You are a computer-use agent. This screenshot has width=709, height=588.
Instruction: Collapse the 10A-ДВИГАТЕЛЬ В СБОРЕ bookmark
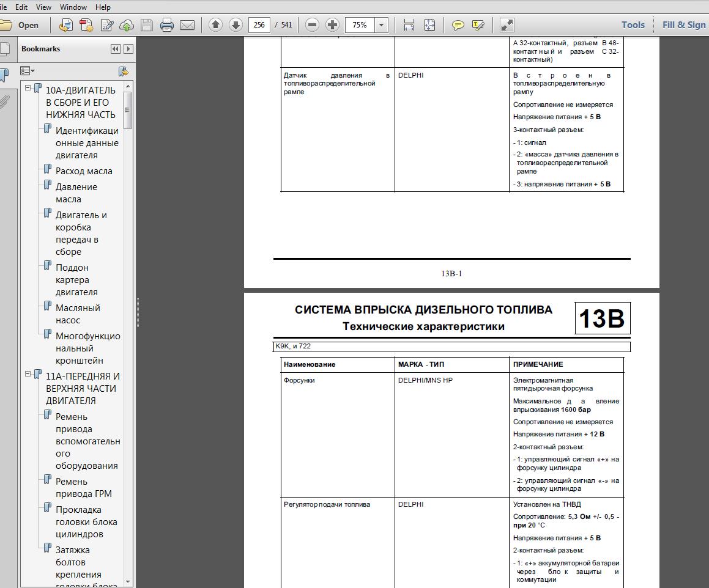point(28,88)
